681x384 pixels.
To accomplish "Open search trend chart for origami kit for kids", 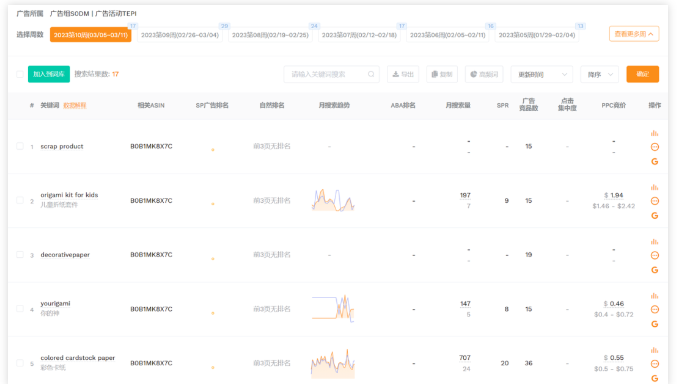I will 333,200.
